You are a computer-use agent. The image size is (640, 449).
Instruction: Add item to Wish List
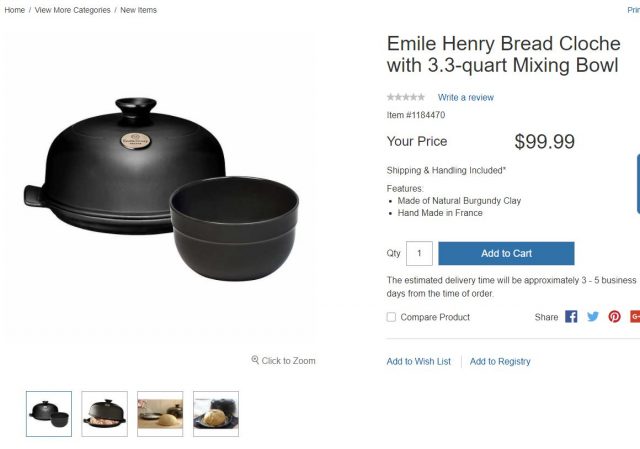(418, 361)
